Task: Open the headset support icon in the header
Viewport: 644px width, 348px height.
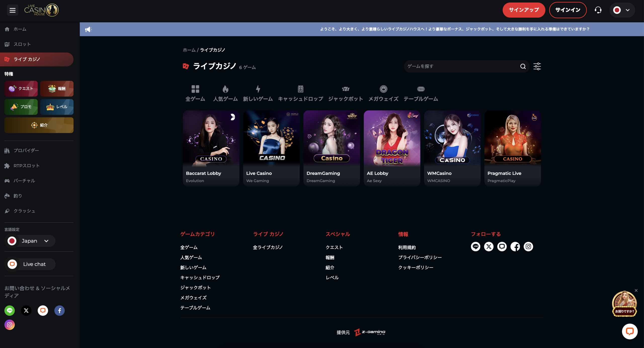Action: [x=598, y=10]
